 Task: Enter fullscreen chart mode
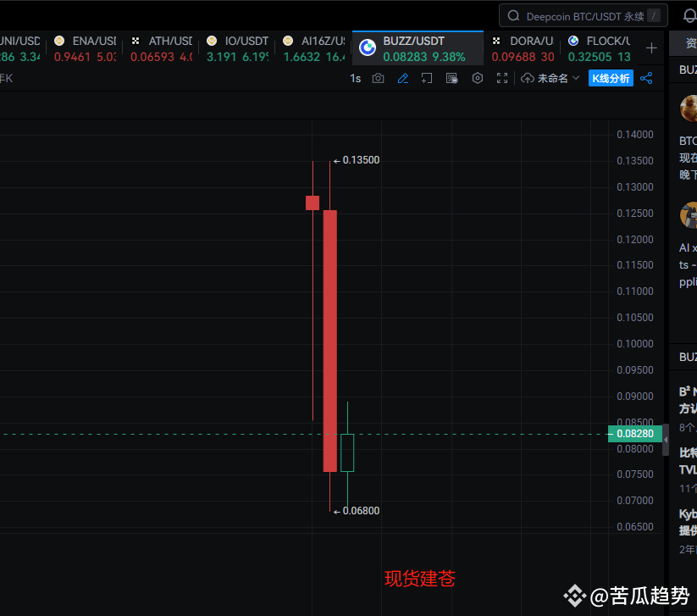tap(502, 78)
